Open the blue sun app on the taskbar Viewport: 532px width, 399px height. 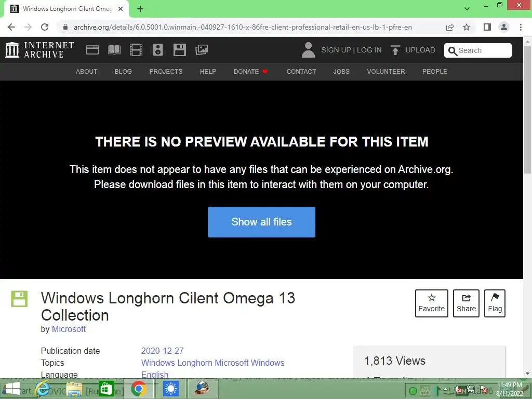click(170, 389)
